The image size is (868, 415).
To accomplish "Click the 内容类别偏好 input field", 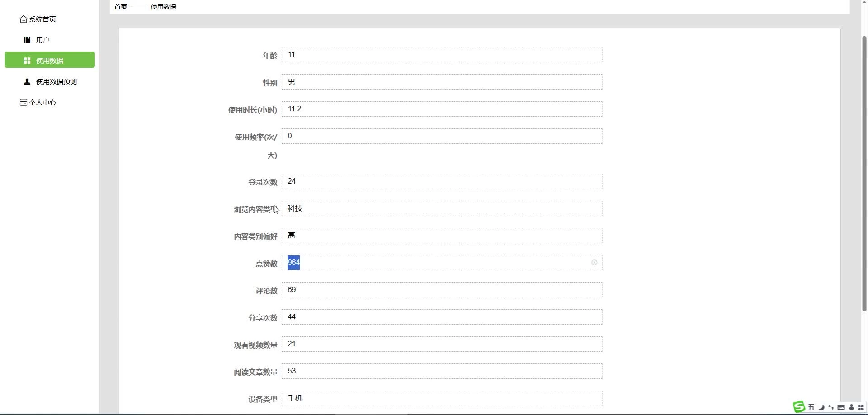I will click(x=442, y=236).
